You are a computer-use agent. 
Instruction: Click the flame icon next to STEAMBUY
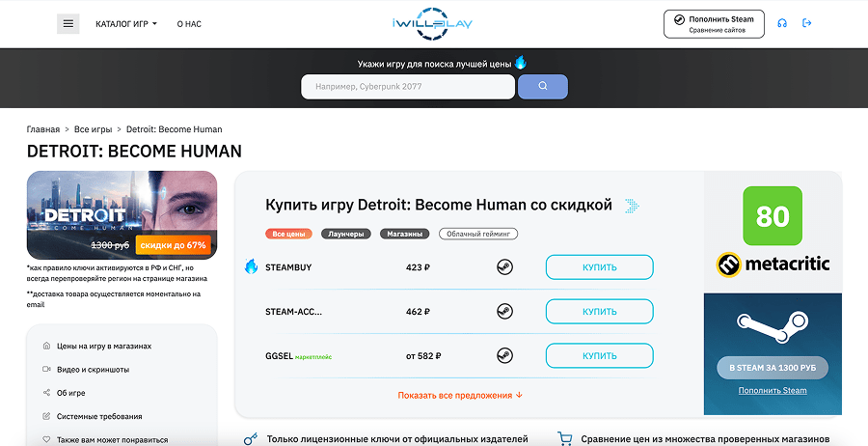coord(252,267)
